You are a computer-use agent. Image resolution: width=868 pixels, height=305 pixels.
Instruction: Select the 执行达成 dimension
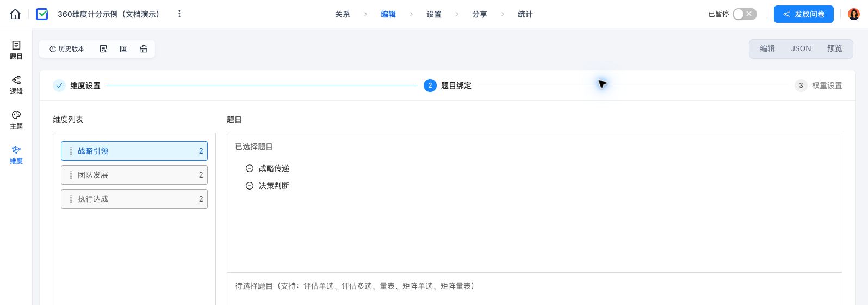134,199
